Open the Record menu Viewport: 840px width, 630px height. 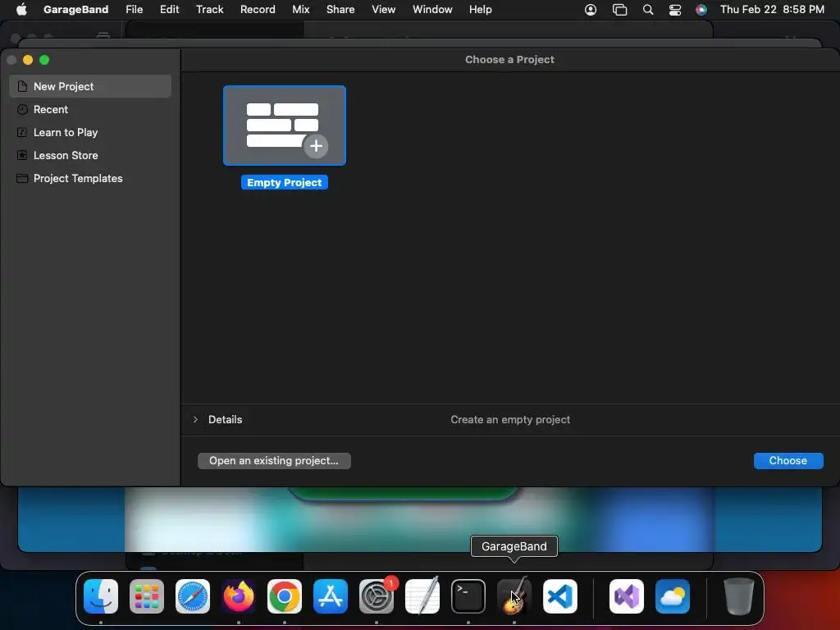tap(258, 9)
